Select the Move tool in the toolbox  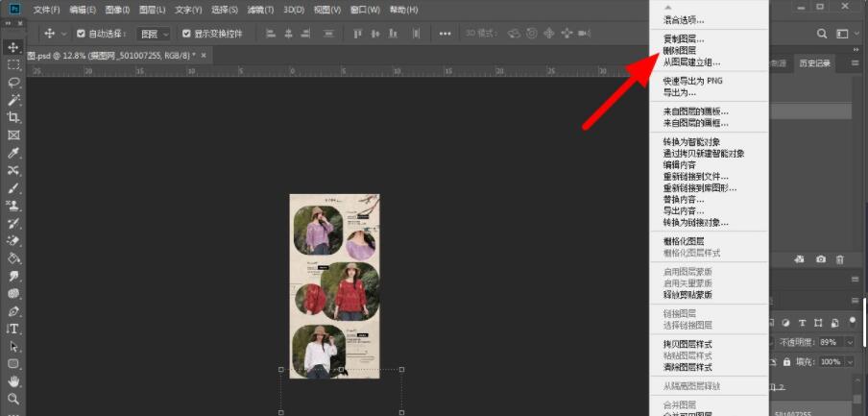13,47
